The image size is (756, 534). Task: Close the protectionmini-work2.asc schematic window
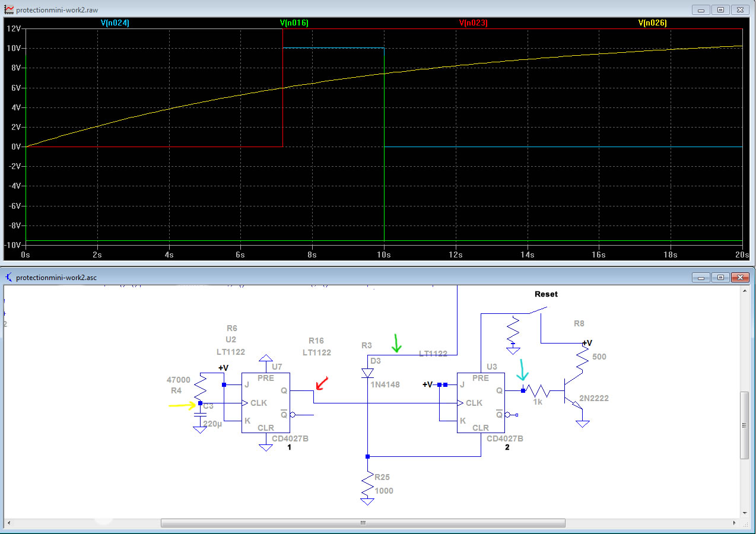point(740,277)
